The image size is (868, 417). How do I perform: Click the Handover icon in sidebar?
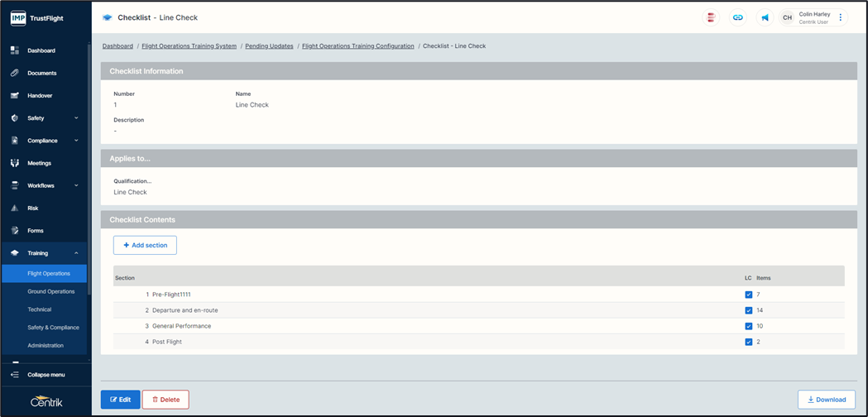point(15,96)
